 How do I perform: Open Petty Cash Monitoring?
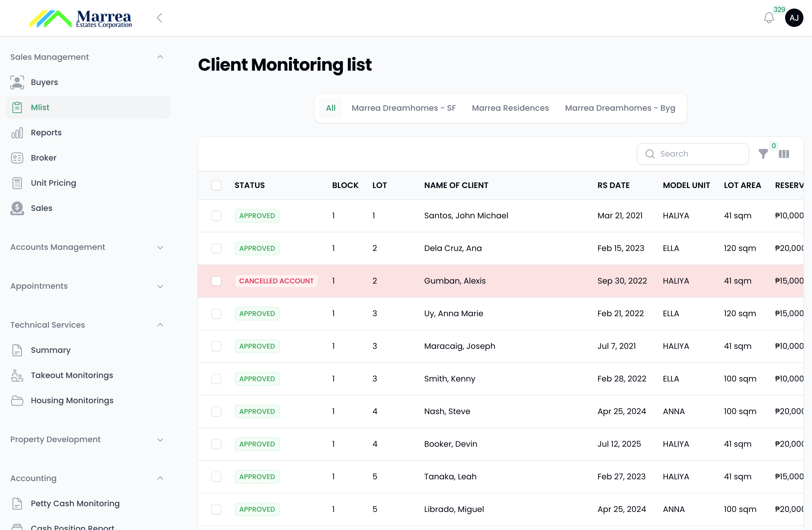[75, 503]
